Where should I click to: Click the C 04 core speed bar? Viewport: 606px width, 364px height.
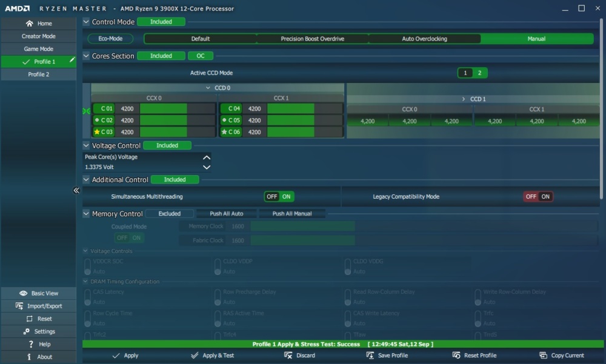(305, 108)
